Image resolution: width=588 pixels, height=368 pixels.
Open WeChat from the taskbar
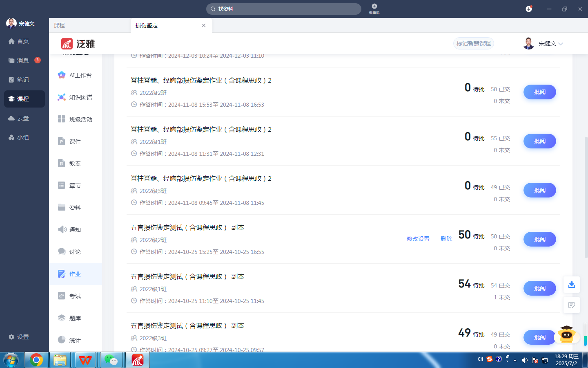111,360
